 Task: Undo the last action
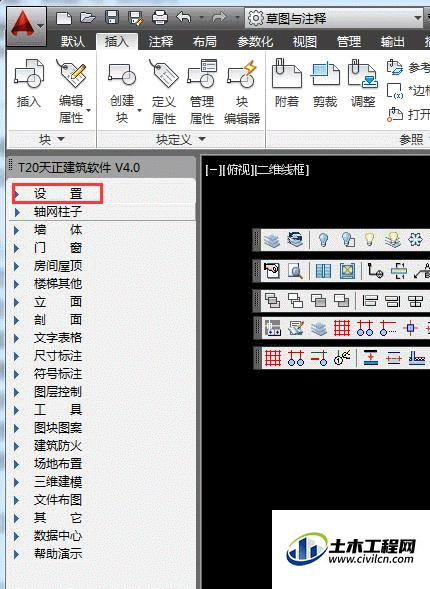tap(184, 17)
